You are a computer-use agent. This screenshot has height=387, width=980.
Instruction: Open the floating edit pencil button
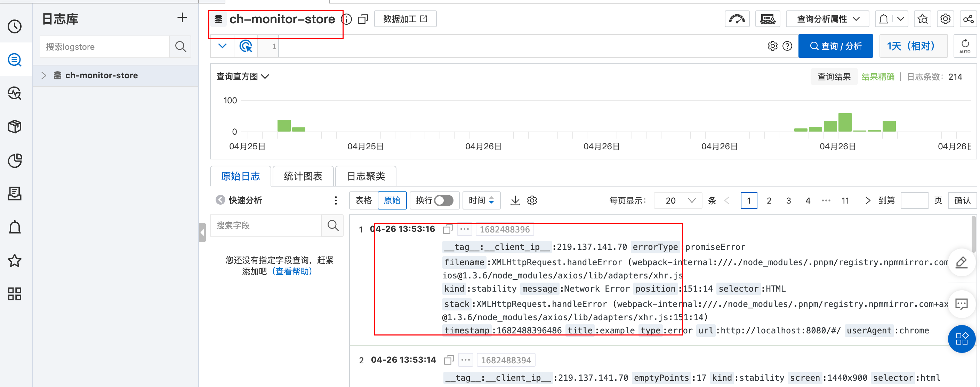(x=961, y=262)
